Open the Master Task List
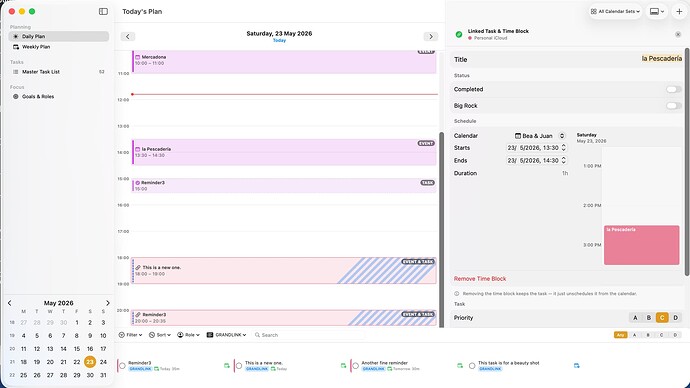This screenshot has height=388, width=690. [59, 72]
